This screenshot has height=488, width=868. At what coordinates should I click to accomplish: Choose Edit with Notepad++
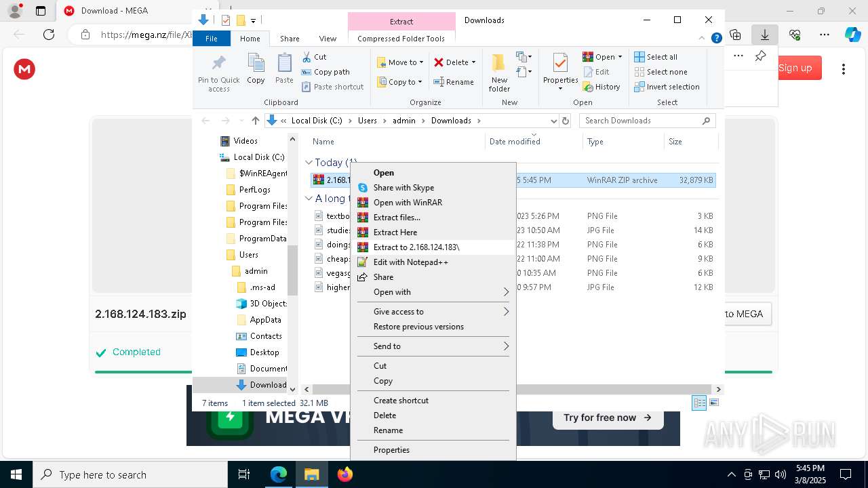(433, 262)
